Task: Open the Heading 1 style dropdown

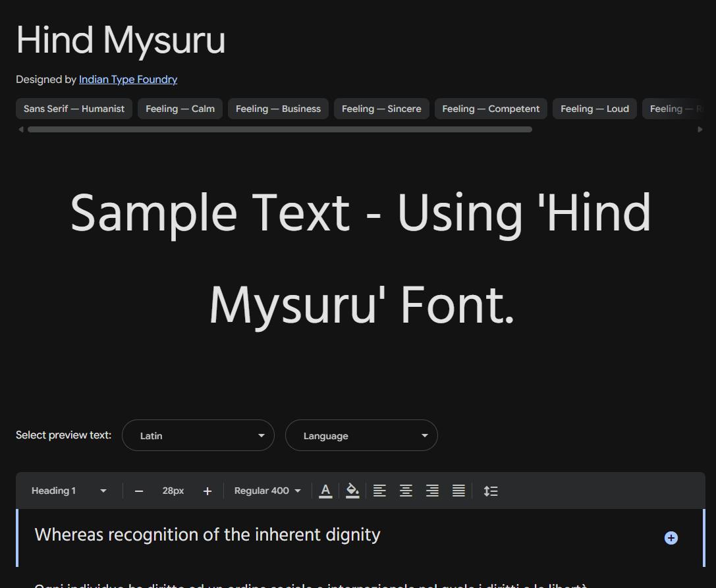Action: 69,491
